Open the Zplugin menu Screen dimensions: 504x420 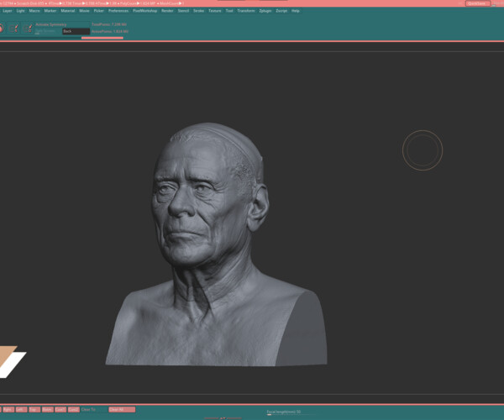pyautogui.click(x=265, y=11)
